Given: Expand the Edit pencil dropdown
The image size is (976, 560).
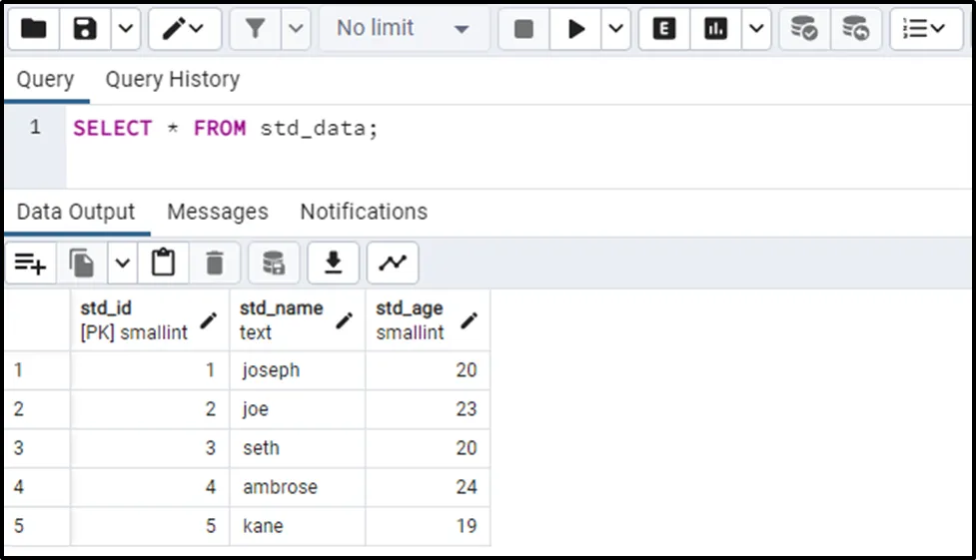Looking at the screenshot, I should coord(185,29).
